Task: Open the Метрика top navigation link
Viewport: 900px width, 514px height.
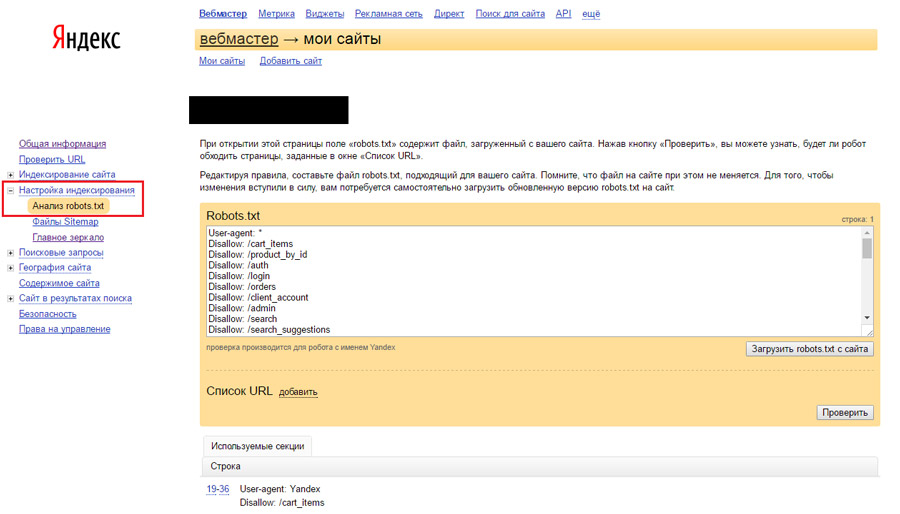Action: click(276, 13)
